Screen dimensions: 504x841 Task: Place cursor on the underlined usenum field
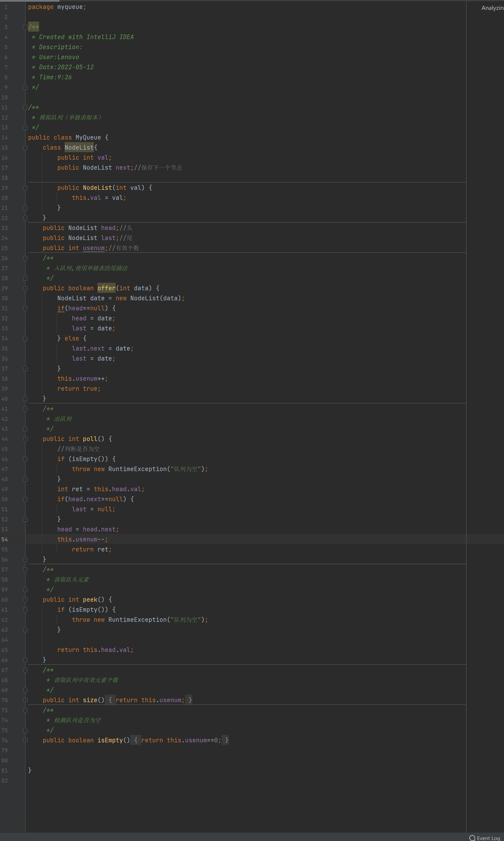coord(94,248)
